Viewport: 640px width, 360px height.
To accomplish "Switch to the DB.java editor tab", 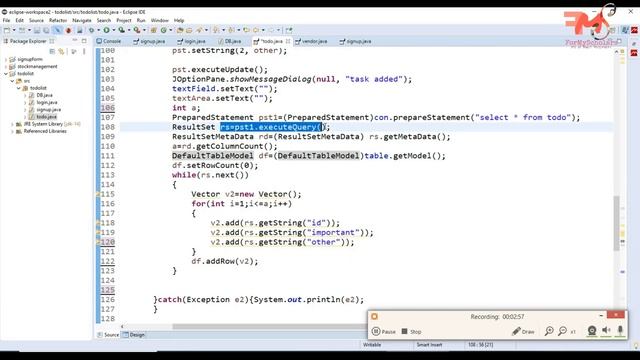I will [x=230, y=41].
